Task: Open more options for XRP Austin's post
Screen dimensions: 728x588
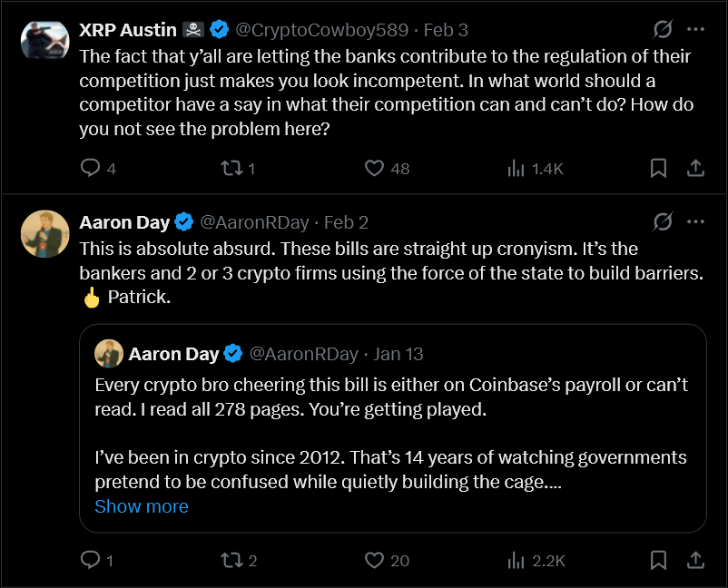Action: point(695,30)
